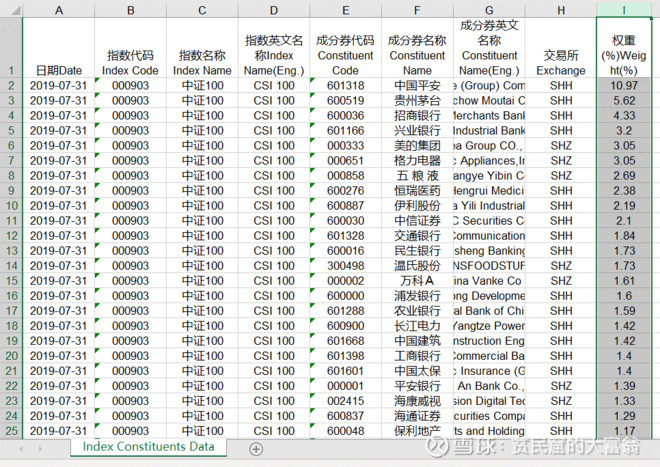
Task: Select column I header
Action: pyautogui.click(x=624, y=10)
